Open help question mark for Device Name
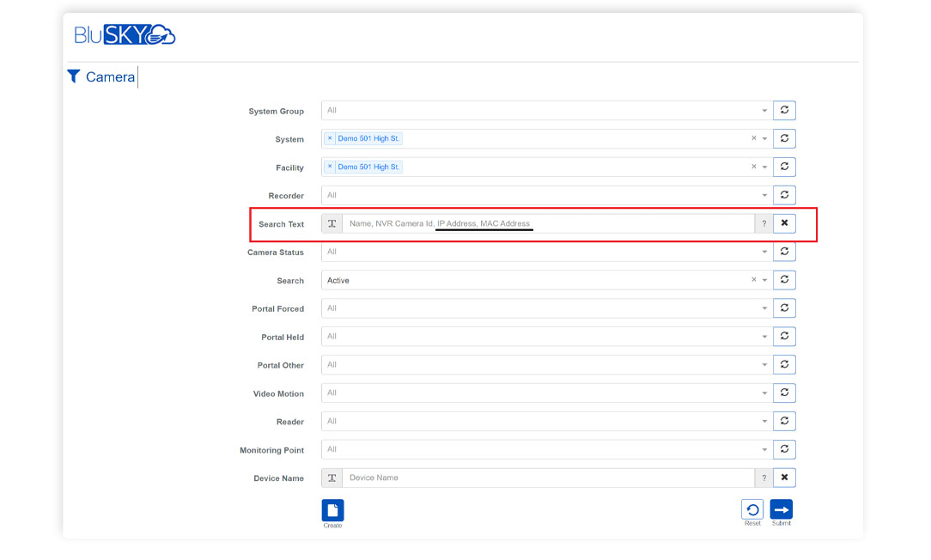This screenshot has height=560, width=931. click(x=764, y=478)
